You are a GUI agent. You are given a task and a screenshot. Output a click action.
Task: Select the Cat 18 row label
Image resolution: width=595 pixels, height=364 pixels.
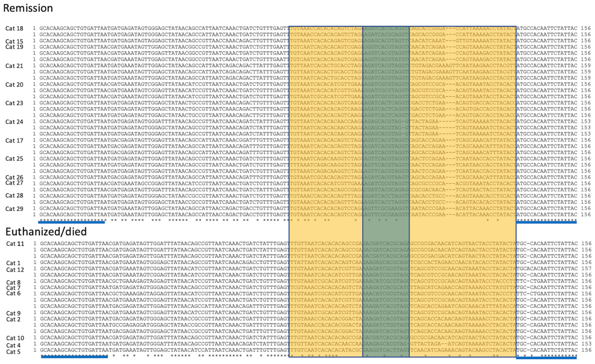click(x=14, y=28)
